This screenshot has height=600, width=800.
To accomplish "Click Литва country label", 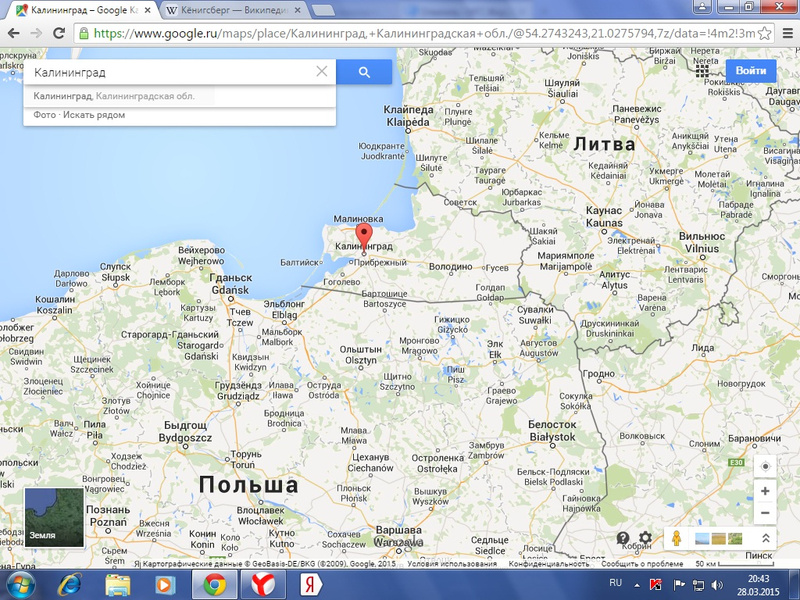I will (x=605, y=144).
